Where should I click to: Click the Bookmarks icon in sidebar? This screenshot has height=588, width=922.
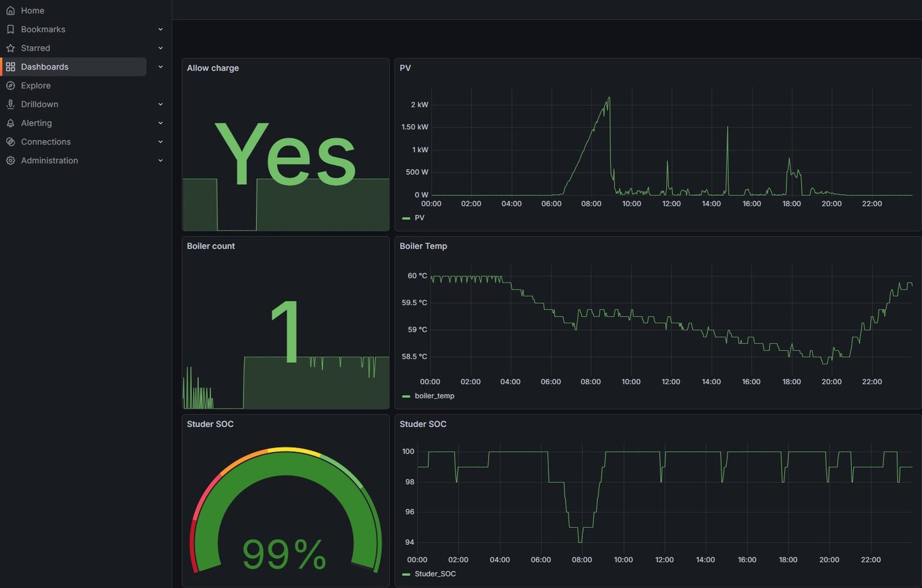click(x=10, y=29)
